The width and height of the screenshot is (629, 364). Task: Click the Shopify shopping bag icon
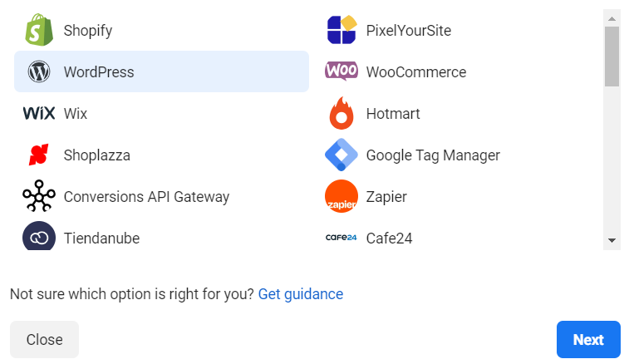(39, 30)
